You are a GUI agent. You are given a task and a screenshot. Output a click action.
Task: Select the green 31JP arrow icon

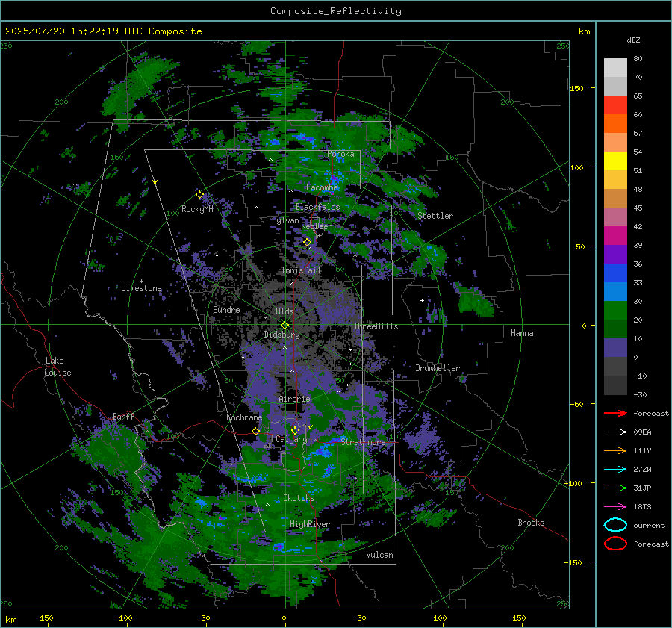point(615,488)
